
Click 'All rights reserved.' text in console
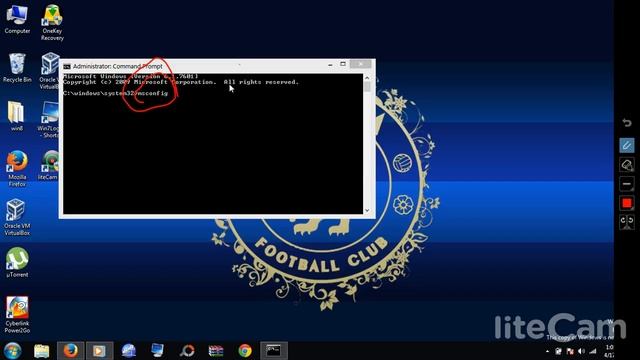tap(261, 82)
